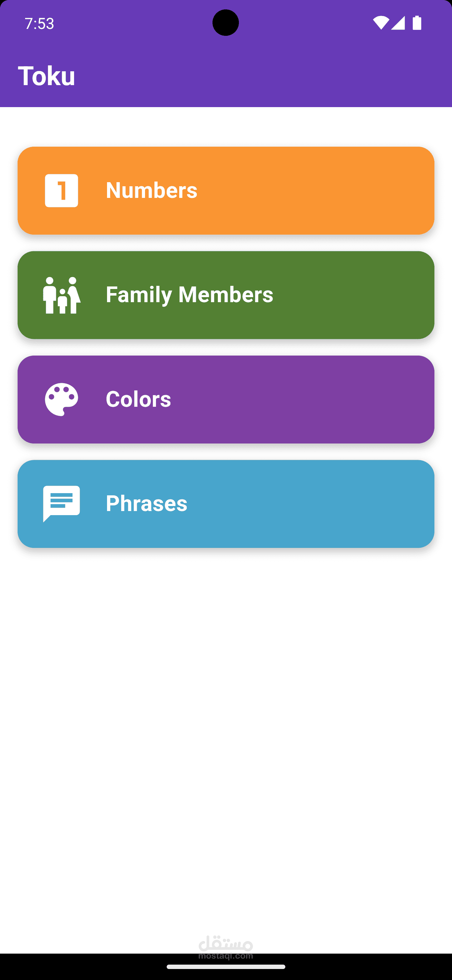452x980 pixels.
Task: Select the Colors text label
Action: (x=138, y=399)
